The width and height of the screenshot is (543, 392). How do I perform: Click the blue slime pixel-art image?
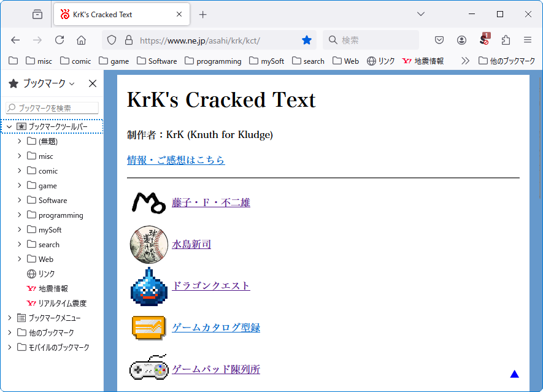[149, 286]
